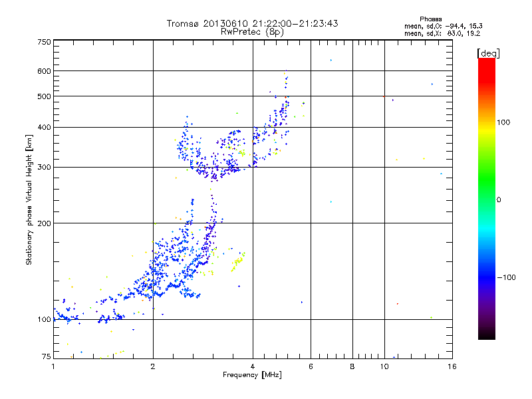The image size is (532, 399).
Task: Click the '400' height axis tick label
Action: pyautogui.click(x=44, y=127)
